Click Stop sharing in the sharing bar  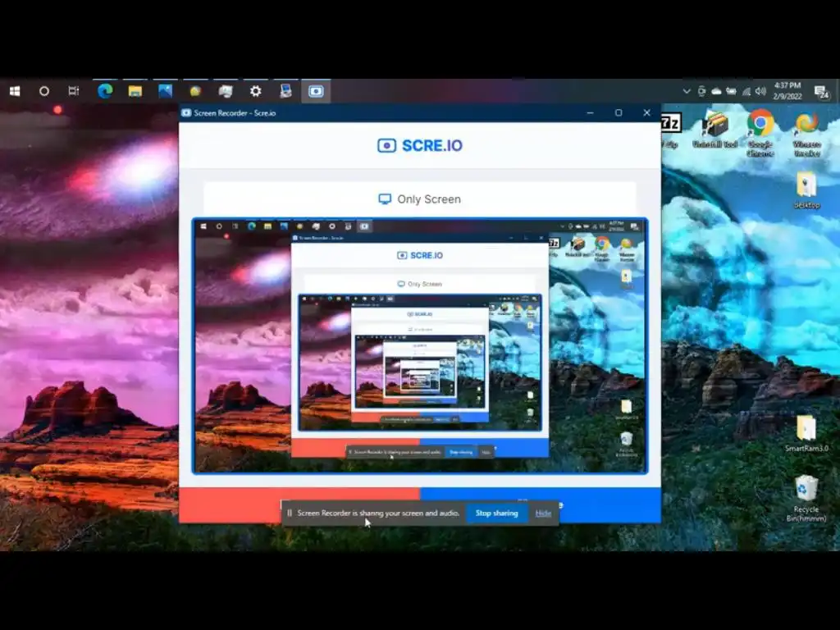click(496, 514)
